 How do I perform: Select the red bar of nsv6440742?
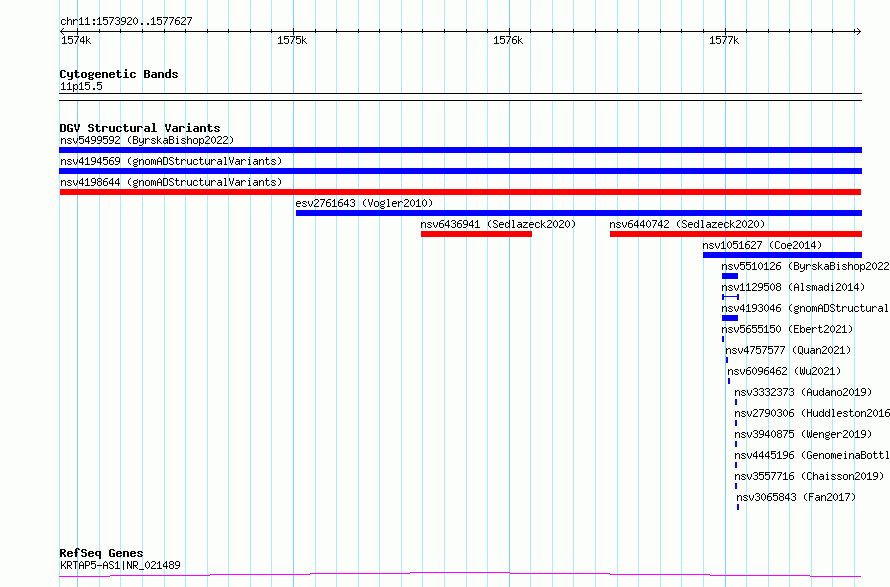[x=736, y=234]
